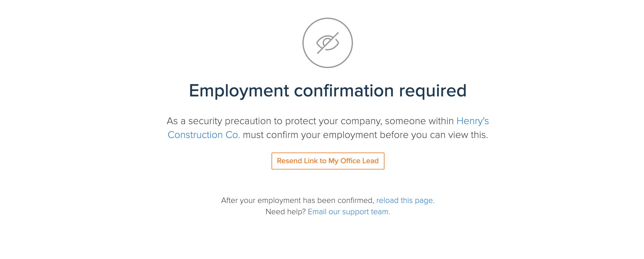Click the After your employment has been confirmed text
Viewport: 644px width, 259px height.
[x=298, y=200]
